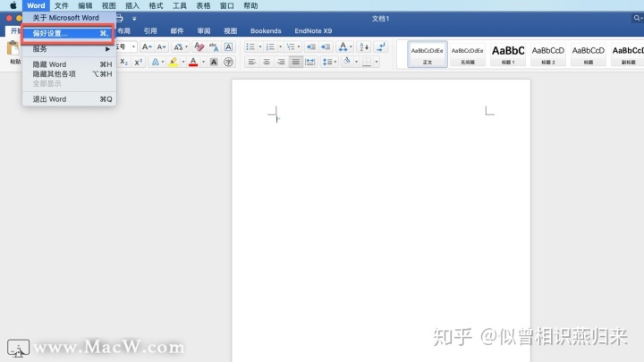Clear all formatting with the eraser icon
This screenshot has width=644, height=362.
point(199,46)
